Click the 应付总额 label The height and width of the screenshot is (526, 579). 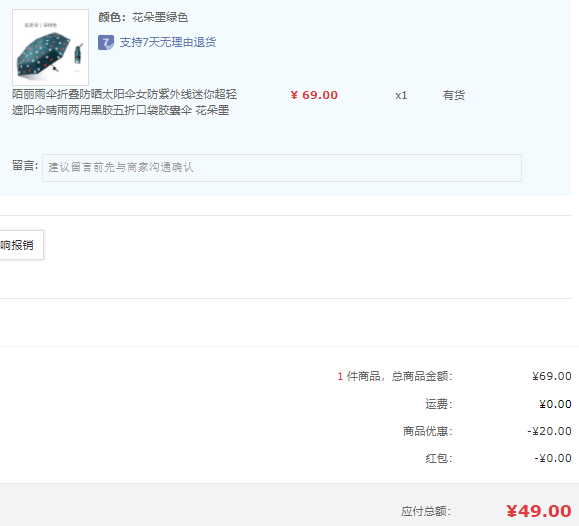[x=426, y=512]
